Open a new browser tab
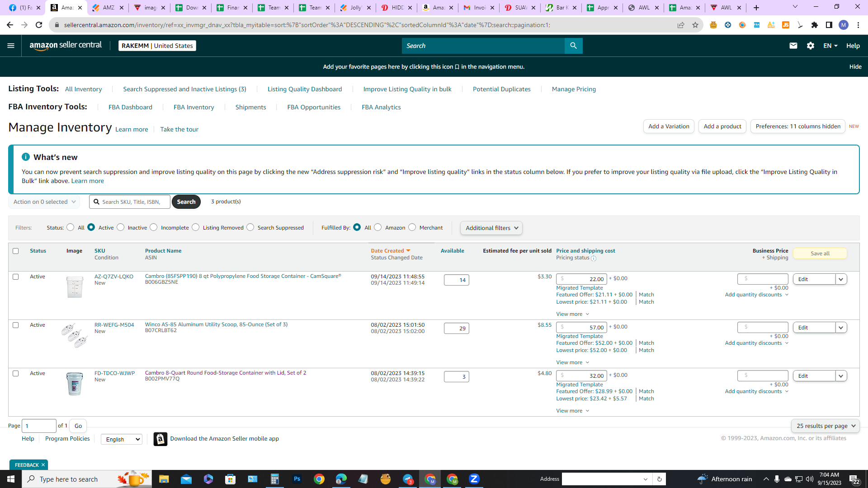Screen dimensions: 868x488 click(x=756, y=8)
